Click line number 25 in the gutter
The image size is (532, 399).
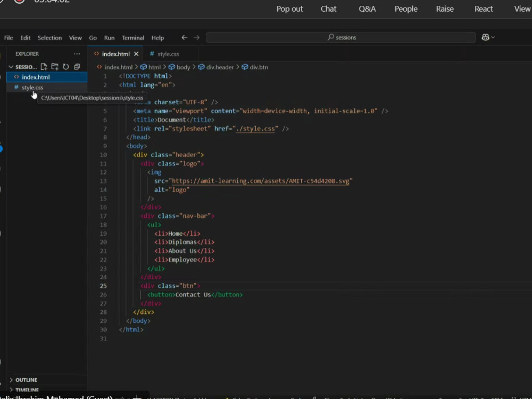point(103,286)
